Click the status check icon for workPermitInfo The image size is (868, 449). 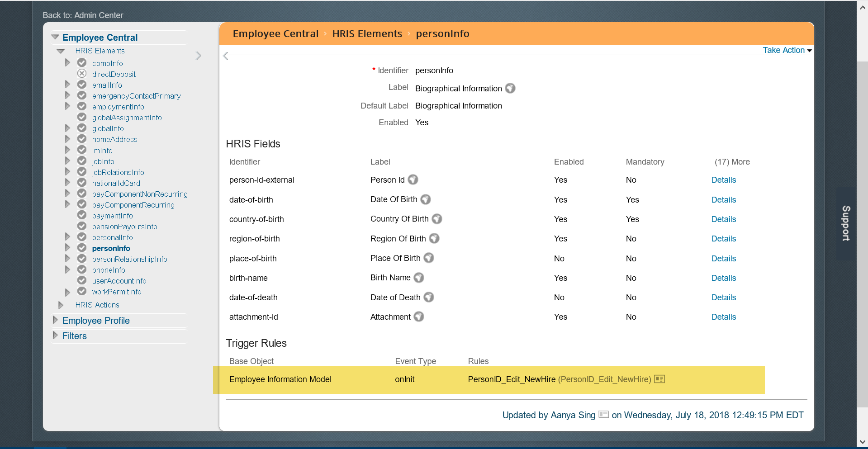coord(82,291)
